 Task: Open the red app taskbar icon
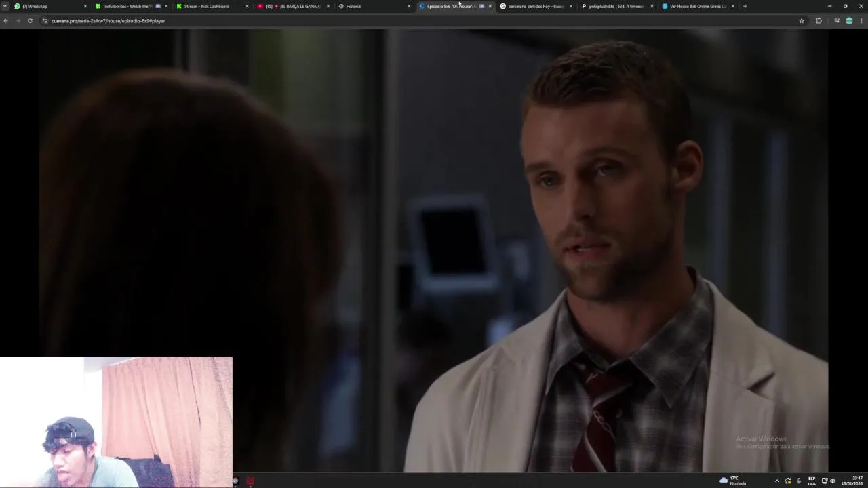pos(250,481)
